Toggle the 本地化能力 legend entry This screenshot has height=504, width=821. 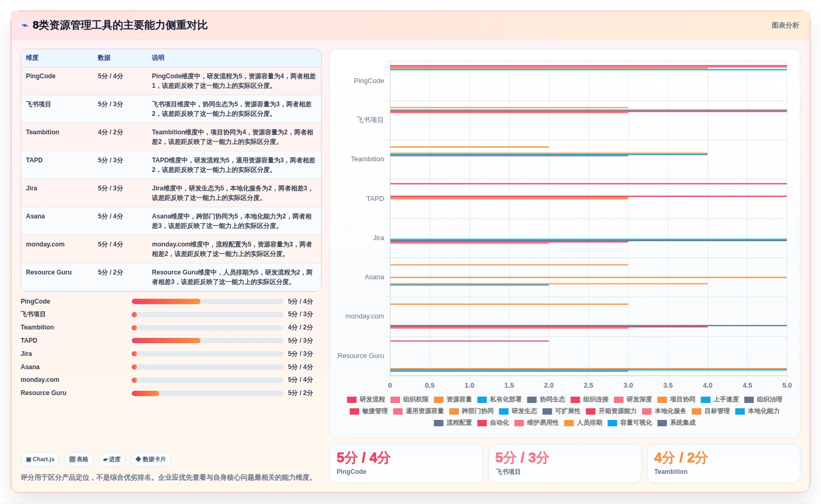click(757, 411)
